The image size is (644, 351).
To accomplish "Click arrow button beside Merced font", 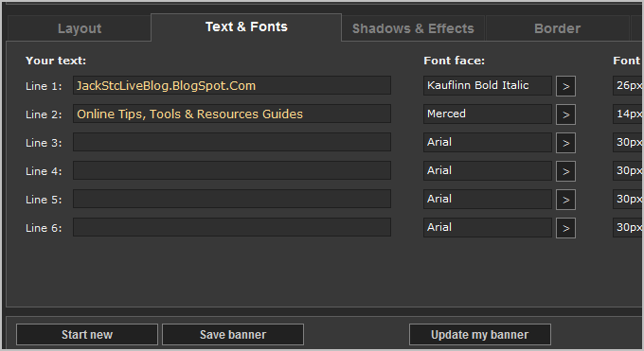I will 565,114.
